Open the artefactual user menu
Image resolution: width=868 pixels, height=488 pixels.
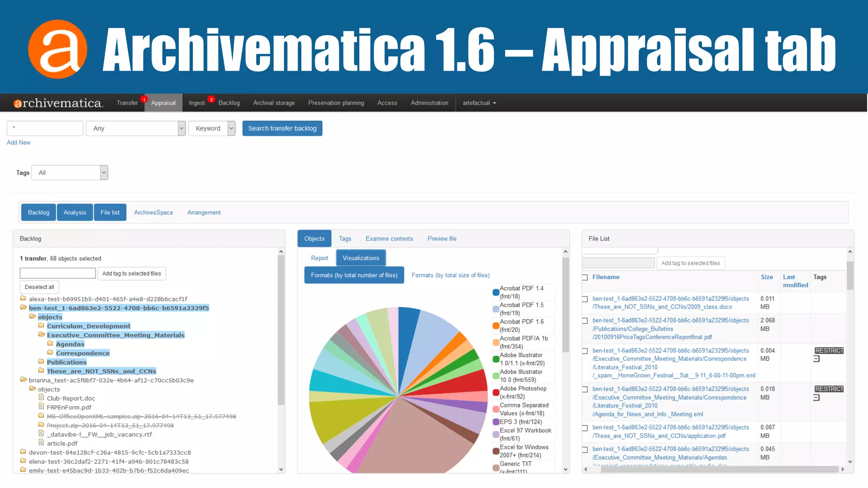coord(479,103)
